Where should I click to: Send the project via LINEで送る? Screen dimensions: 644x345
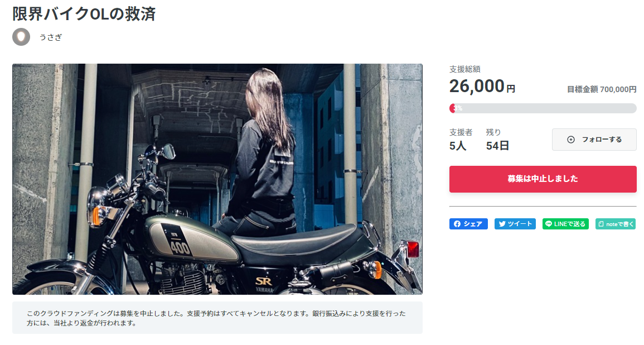tap(565, 224)
